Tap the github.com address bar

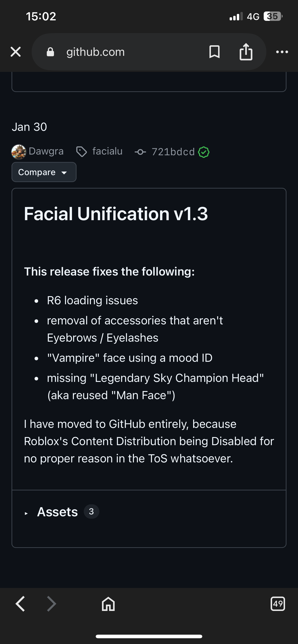(125, 52)
